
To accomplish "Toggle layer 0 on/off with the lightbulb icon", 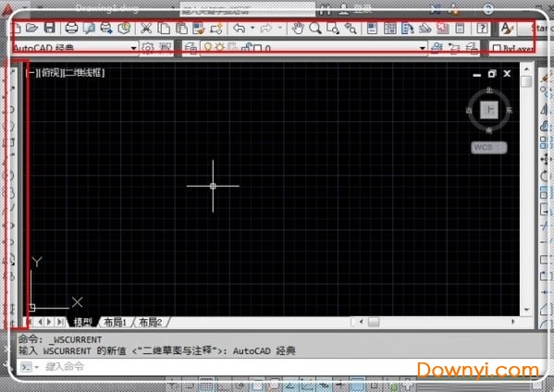I will pyautogui.click(x=208, y=47).
